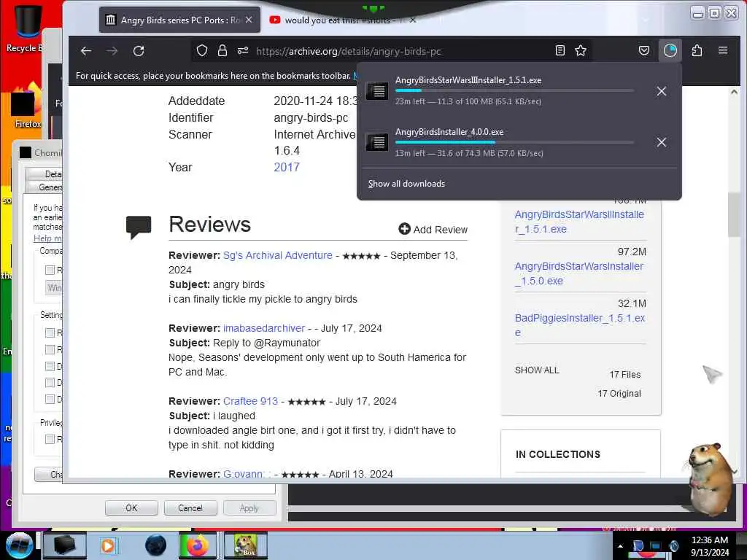The width and height of the screenshot is (747, 560).
Task: Switch to Firefox in the taskbar
Action: (197, 545)
